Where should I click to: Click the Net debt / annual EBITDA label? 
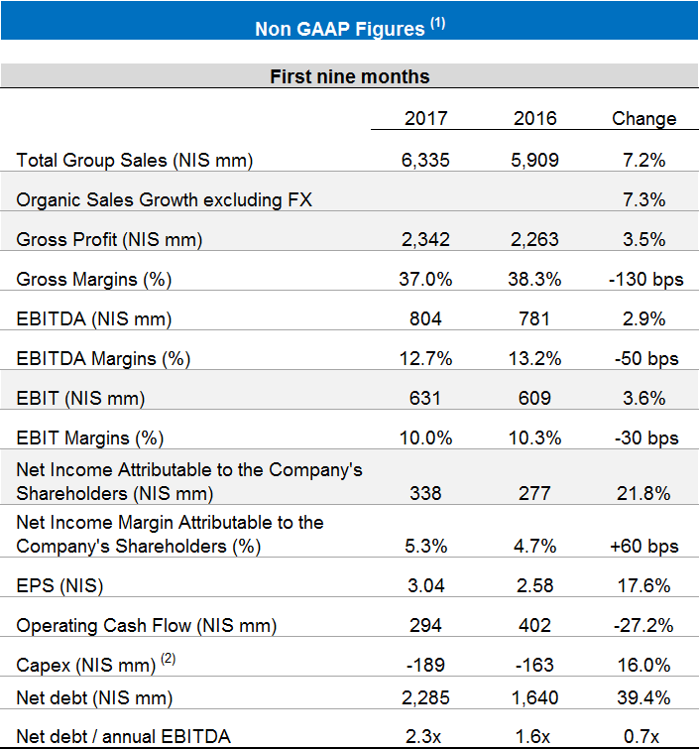[124, 735]
